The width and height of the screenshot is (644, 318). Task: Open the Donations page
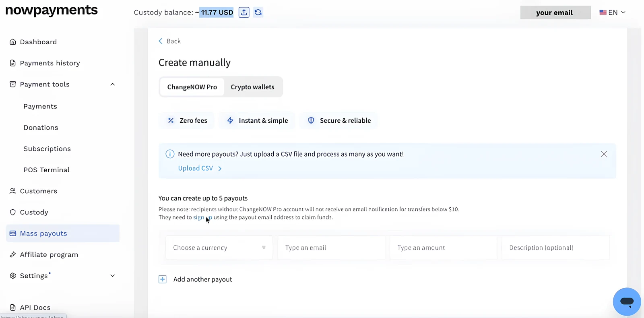(x=41, y=128)
